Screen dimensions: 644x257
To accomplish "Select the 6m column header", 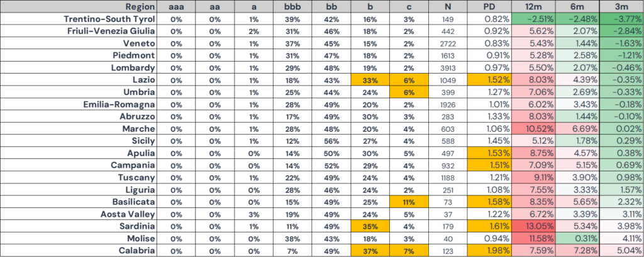I will point(578,6).
